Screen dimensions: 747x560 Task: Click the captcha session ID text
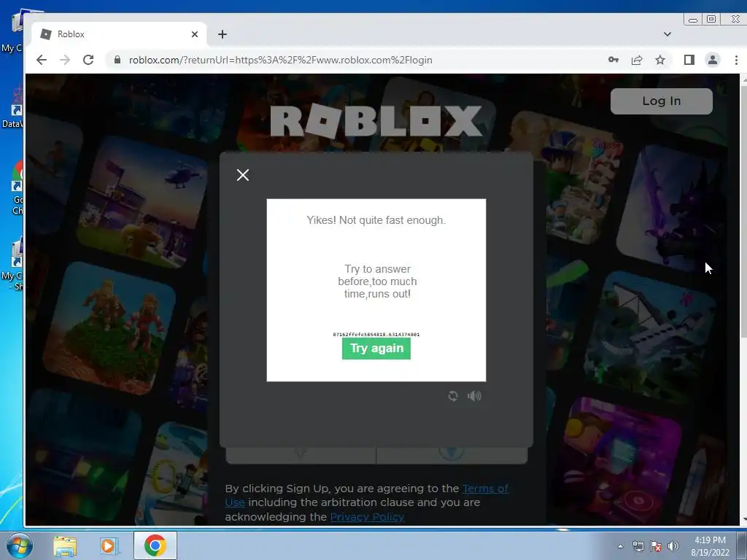[376, 334]
